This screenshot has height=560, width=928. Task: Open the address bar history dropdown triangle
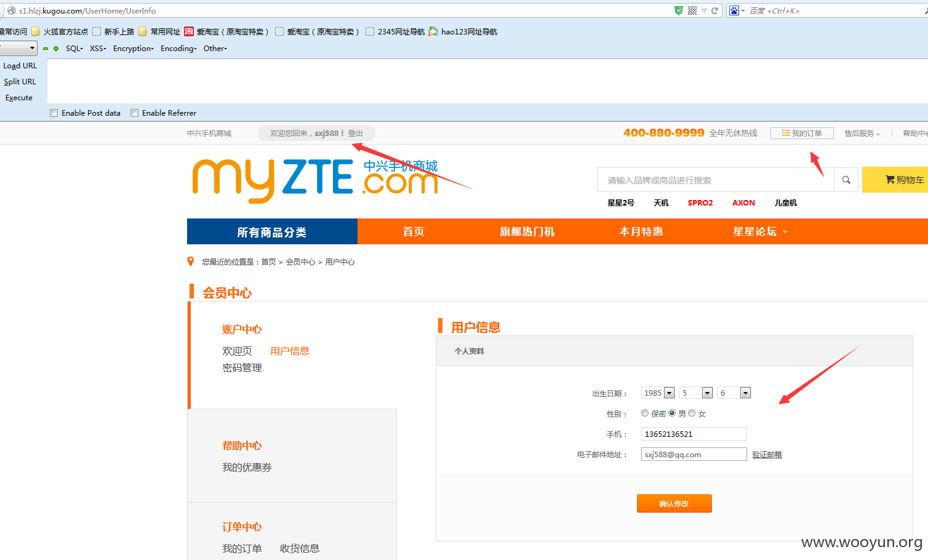click(704, 10)
